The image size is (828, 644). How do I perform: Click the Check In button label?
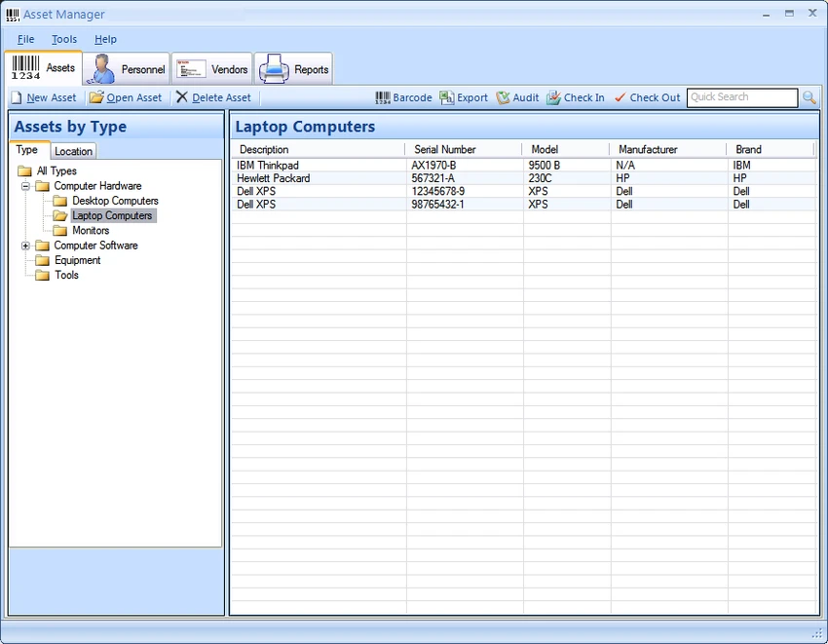tap(584, 97)
